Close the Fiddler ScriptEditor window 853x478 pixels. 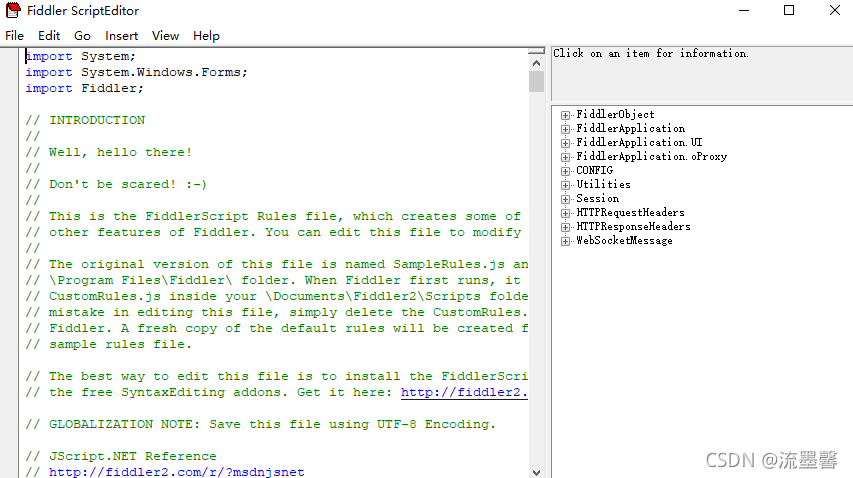835,10
